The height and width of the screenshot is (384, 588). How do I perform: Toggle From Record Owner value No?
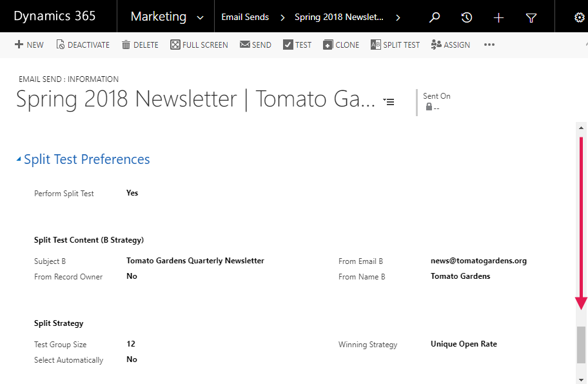132,276
